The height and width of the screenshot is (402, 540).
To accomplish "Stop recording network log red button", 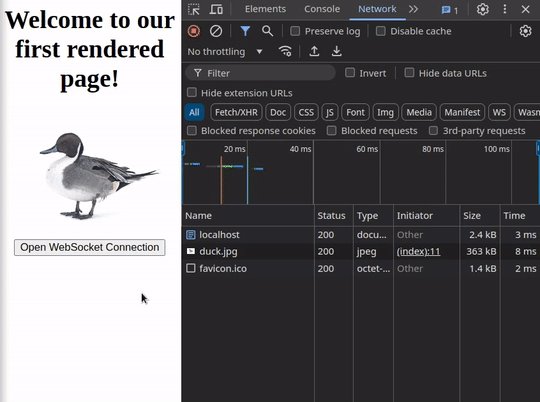I will 194,31.
